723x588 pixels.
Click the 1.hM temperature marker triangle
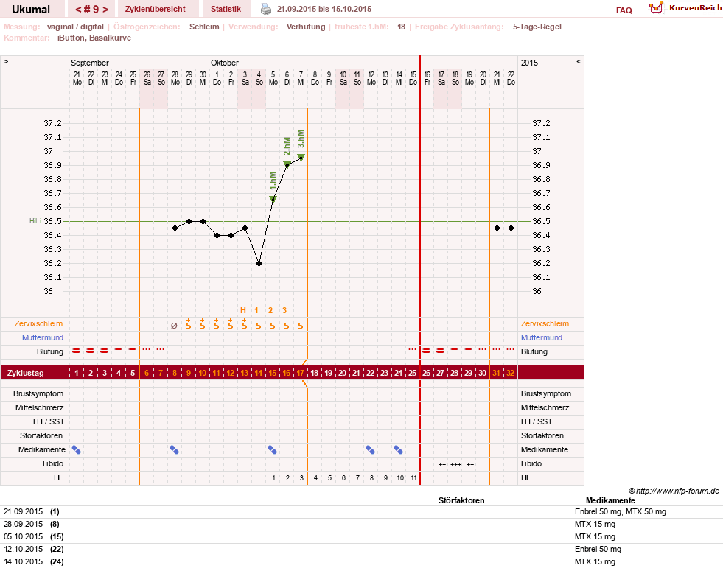click(x=273, y=200)
